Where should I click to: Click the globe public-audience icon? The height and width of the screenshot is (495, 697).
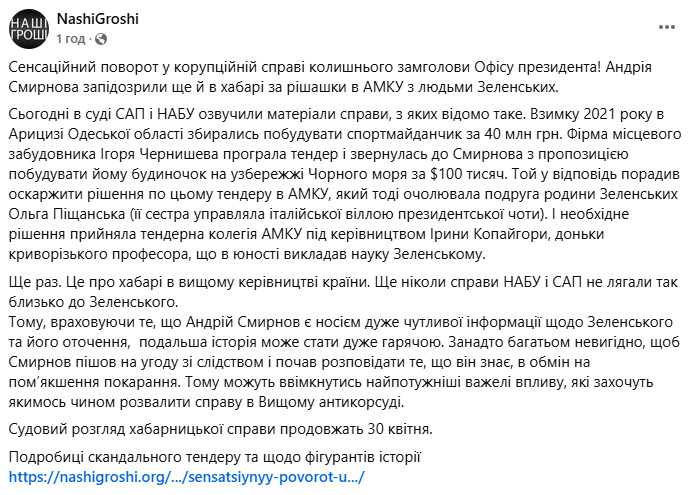[x=101, y=39]
